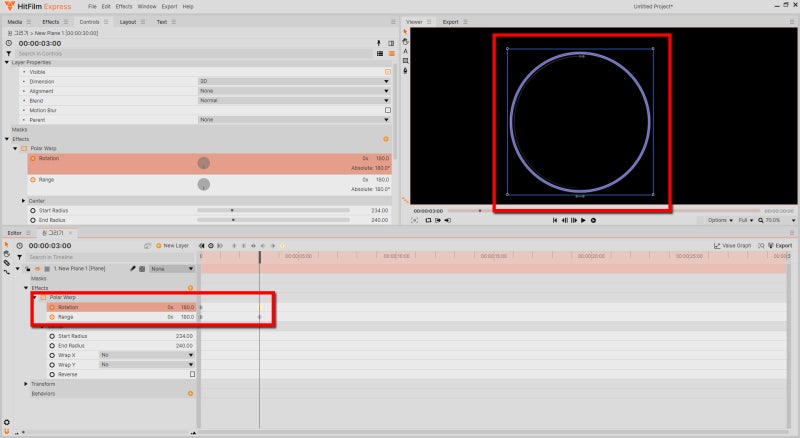Toggle the Range keyframe circle in the timeline

coord(52,317)
